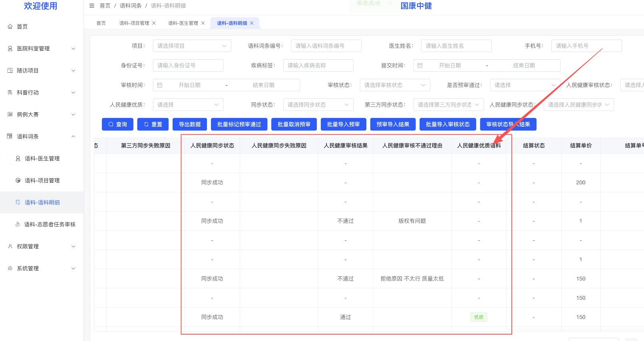The width and height of the screenshot is (644, 341).
Task: Open the 同步状态 dropdown
Action: (318, 105)
